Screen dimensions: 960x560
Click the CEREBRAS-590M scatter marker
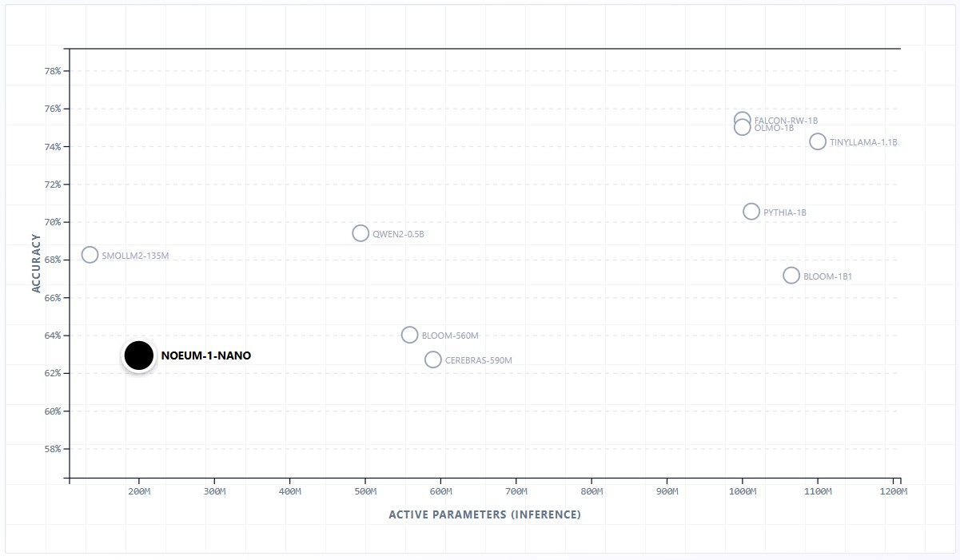pos(433,359)
